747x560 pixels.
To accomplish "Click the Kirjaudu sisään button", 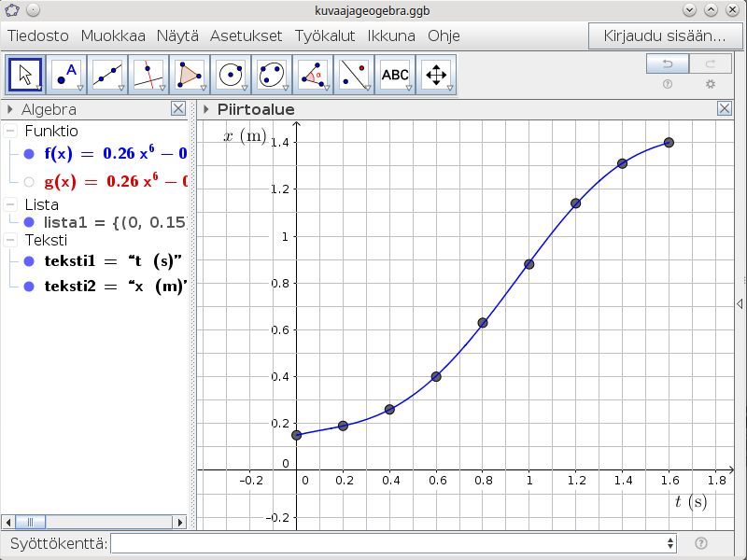I will [x=665, y=36].
